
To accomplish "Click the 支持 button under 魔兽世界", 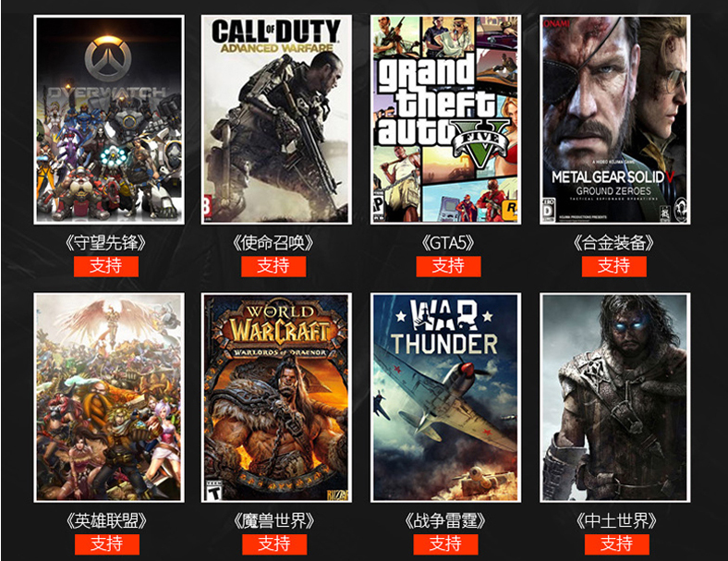I will (274, 544).
